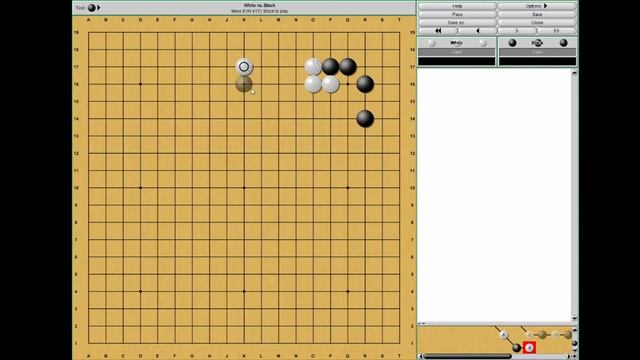Select the red-highlighted current node in game tree

[x=529, y=348]
